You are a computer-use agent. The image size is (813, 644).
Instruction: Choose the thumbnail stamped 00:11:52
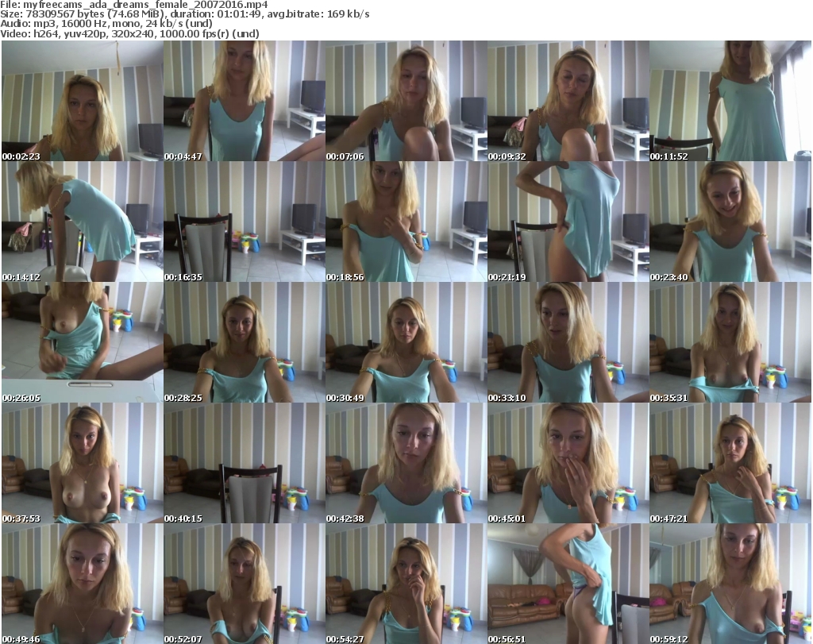730,101
